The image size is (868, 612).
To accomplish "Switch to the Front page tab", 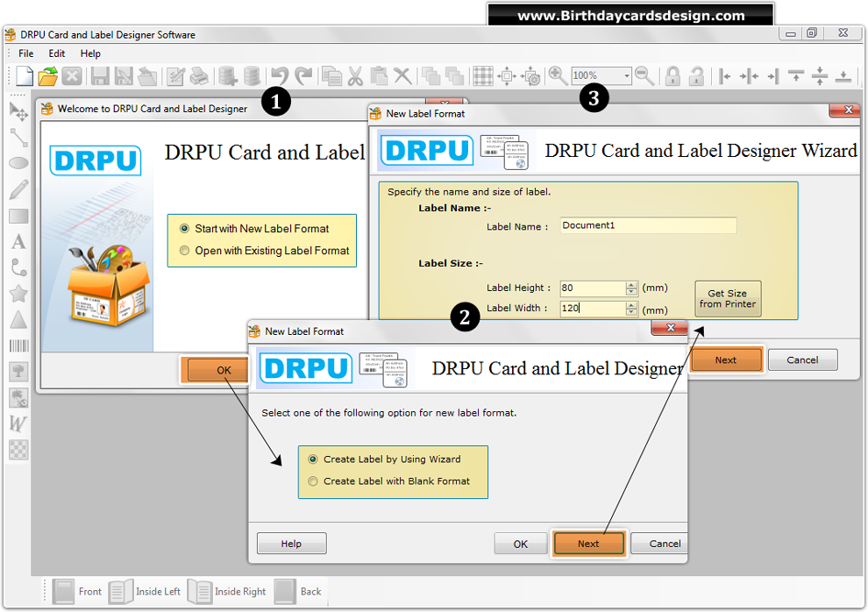I will click(77, 592).
